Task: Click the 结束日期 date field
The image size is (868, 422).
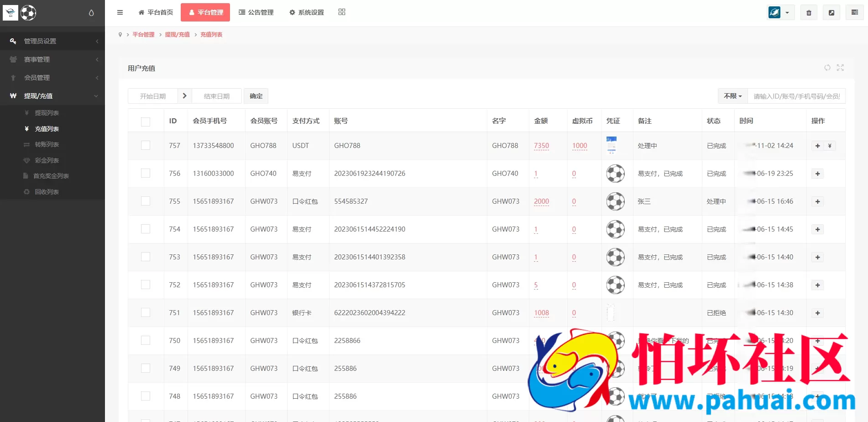Action: click(x=217, y=96)
